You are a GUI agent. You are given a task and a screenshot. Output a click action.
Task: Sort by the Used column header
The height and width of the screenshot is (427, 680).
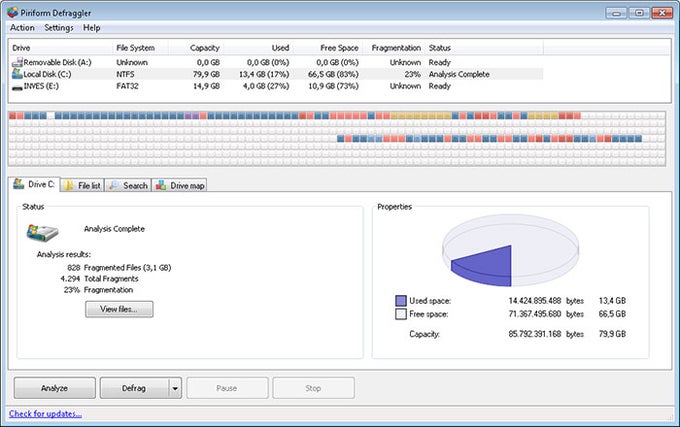point(258,48)
